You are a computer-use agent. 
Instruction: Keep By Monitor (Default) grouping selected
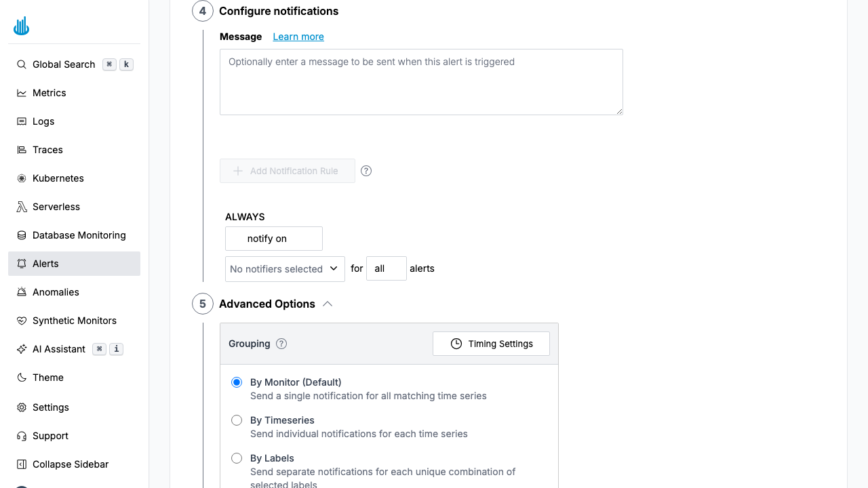click(237, 382)
